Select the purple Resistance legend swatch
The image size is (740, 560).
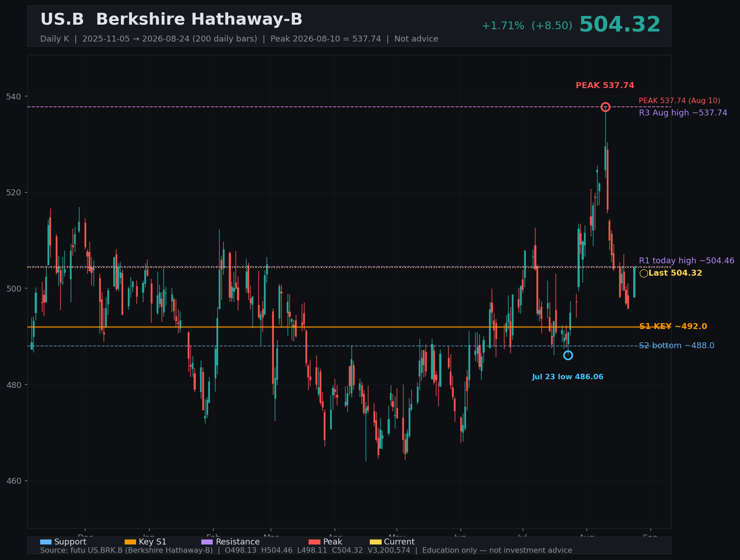coord(207,542)
